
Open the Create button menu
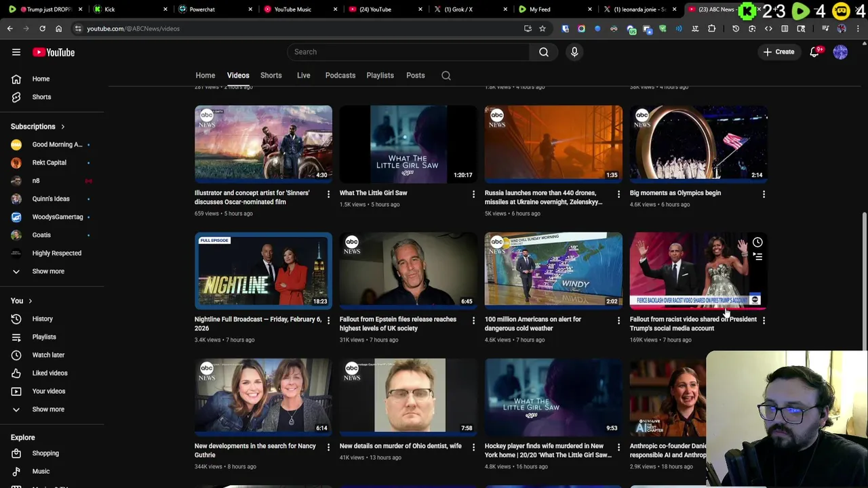(x=778, y=52)
